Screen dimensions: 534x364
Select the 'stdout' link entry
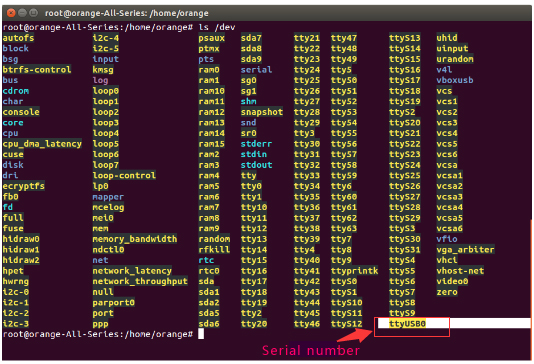256,165
